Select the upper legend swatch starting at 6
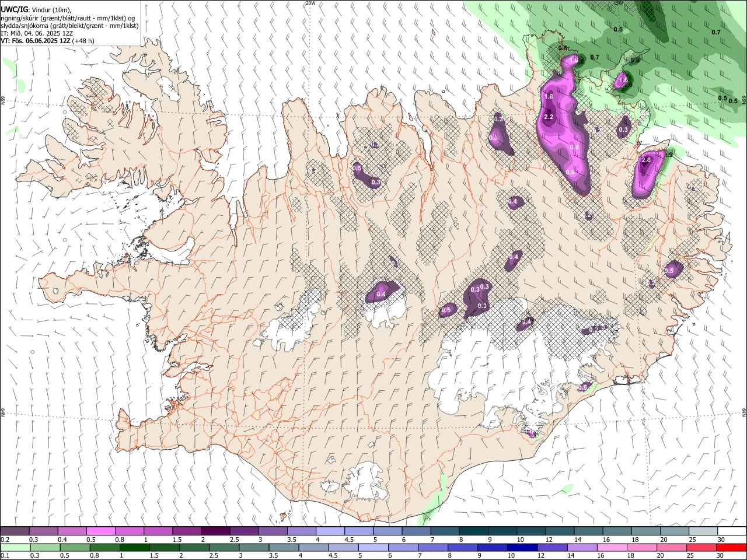The height and width of the screenshot is (560, 747). 415,531
